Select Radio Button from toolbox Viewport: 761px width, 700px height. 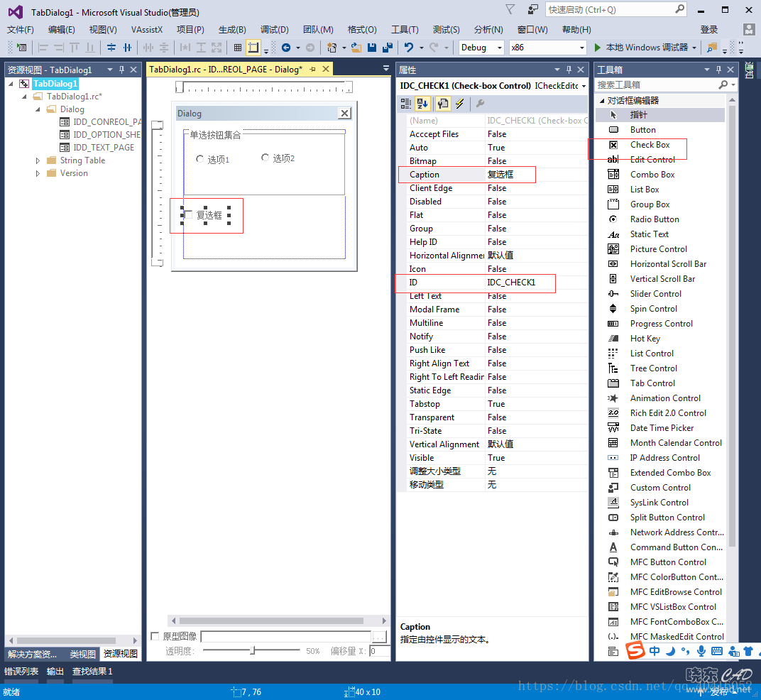(x=655, y=219)
